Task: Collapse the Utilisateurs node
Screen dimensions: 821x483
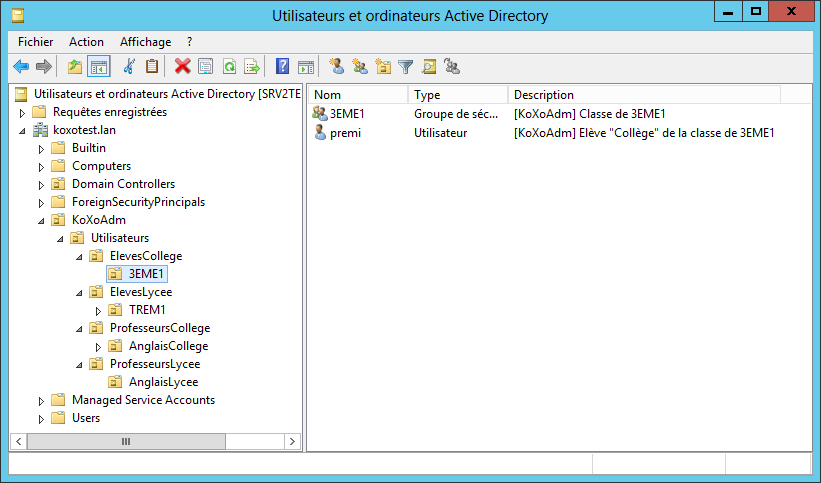Action: tap(60, 239)
